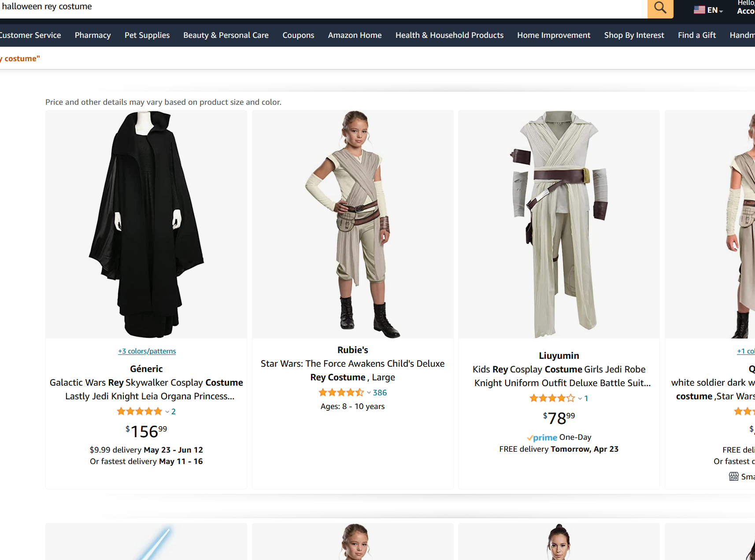Open the black Rey Skywalker cloak product image

(x=146, y=225)
